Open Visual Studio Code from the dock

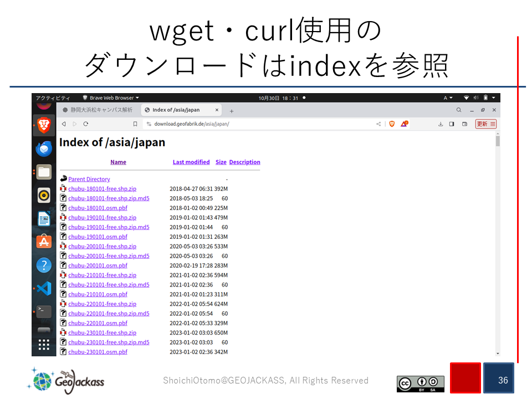pyautogui.click(x=44, y=288)
